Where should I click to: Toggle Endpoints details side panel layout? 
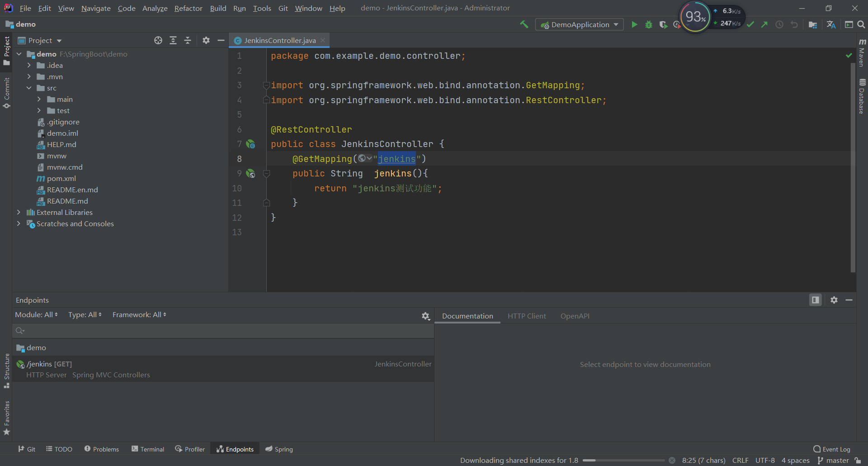[816, 300]
